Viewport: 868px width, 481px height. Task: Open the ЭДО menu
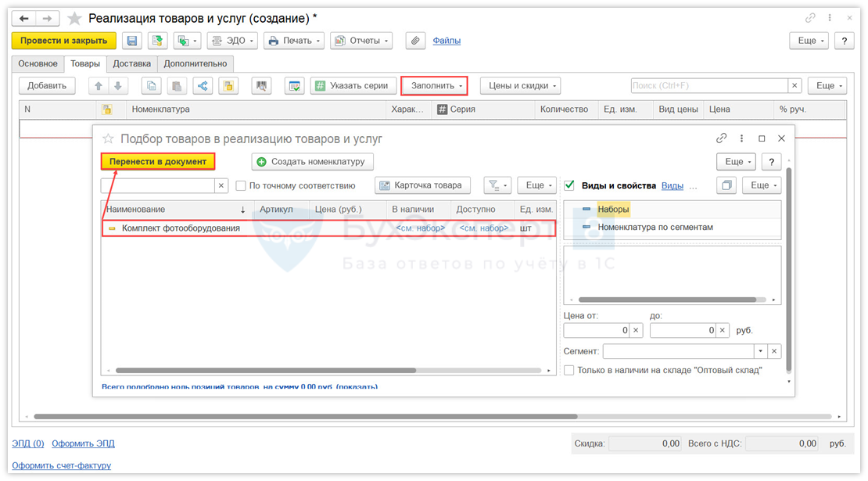coord(232,41)
